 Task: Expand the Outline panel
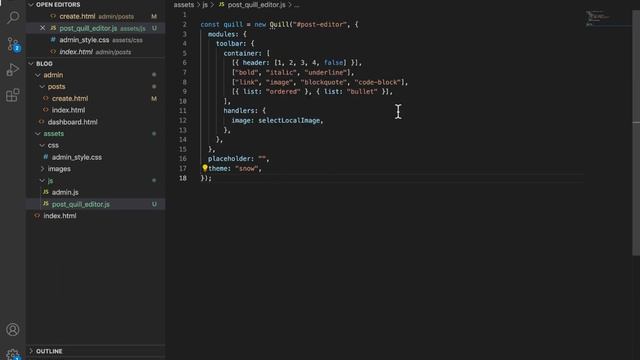(x=31, y=351)
